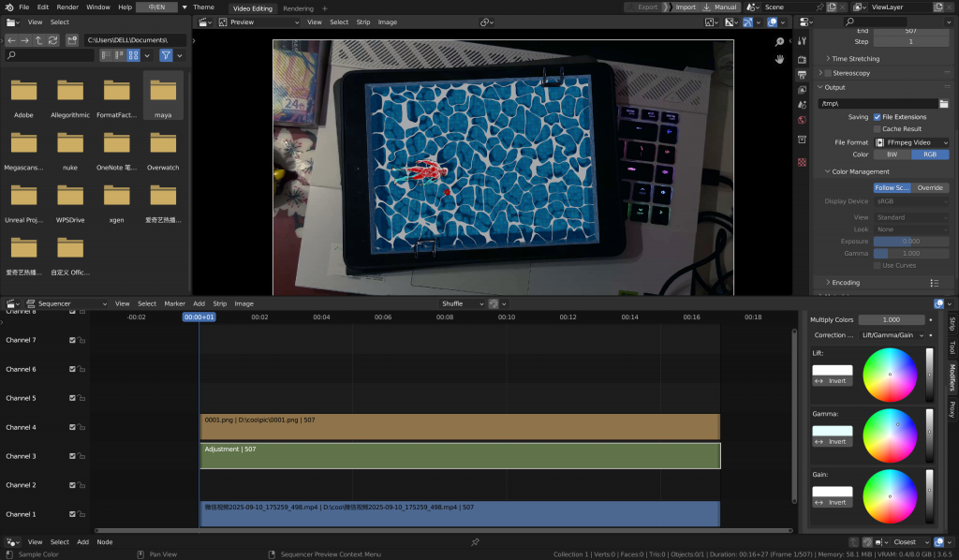Click the file browser refresh icon
Image resolution: width=959 pixels, height=560 pixels.
pos(53,40)
